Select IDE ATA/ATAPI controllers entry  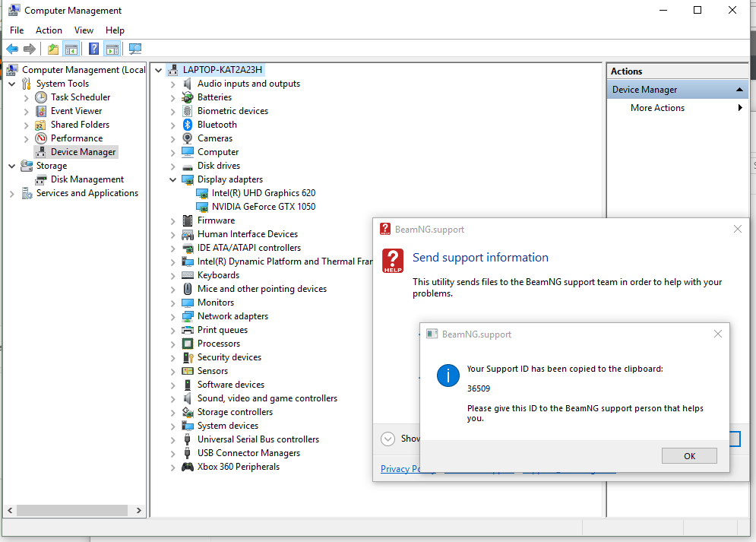click(x=248, y=248)
